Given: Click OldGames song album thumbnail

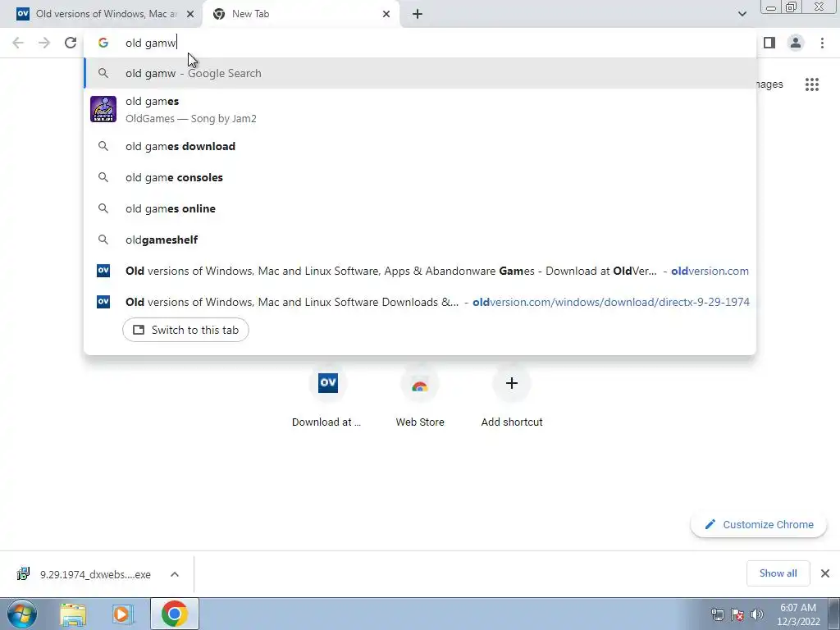Looking at the screenshot, I should pyautogui.click(x=103, y=109).
